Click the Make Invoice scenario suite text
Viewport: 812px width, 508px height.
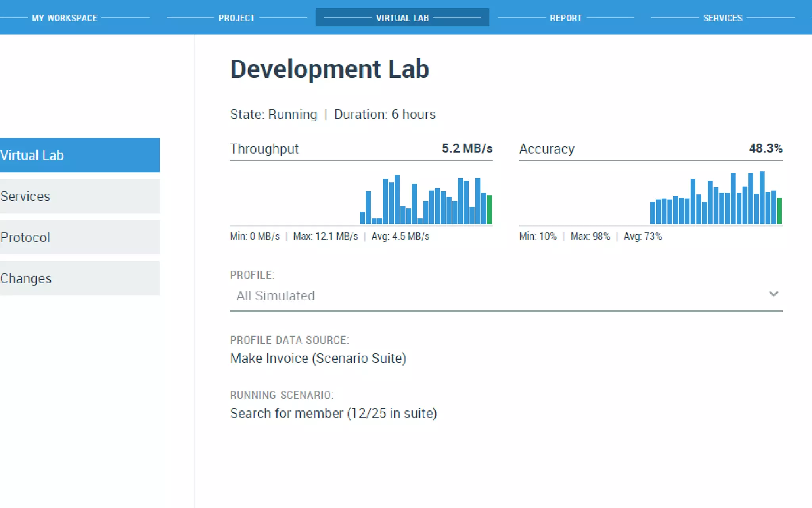pos(318,358)
